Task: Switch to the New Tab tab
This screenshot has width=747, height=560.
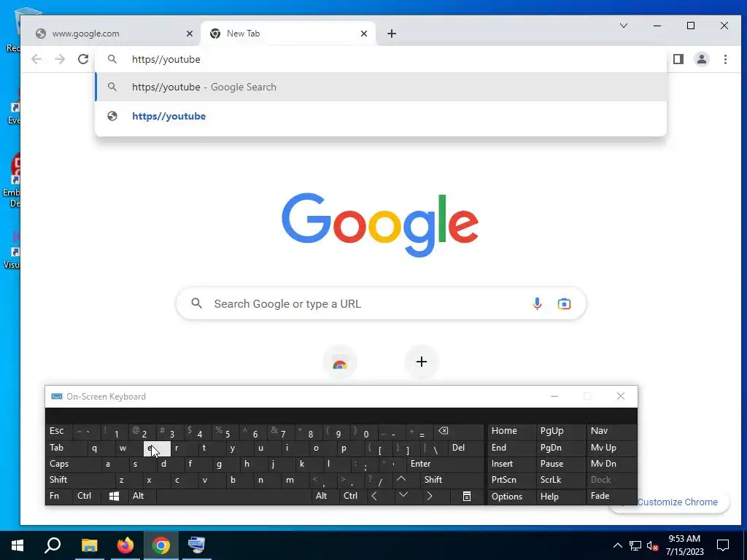Action: coord(288,34)
